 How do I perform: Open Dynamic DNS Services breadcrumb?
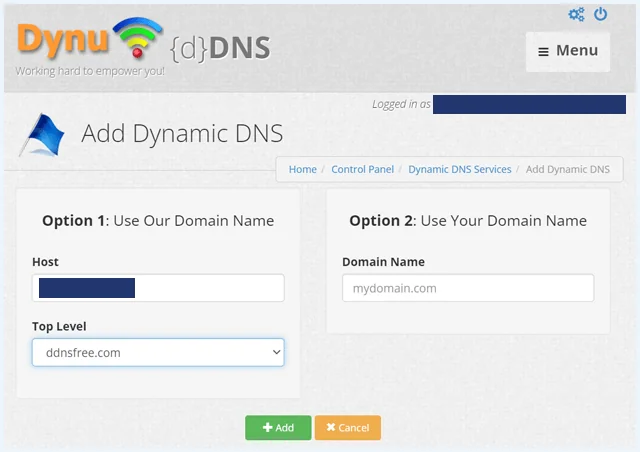pyautogui.click(x=460, y=169)
